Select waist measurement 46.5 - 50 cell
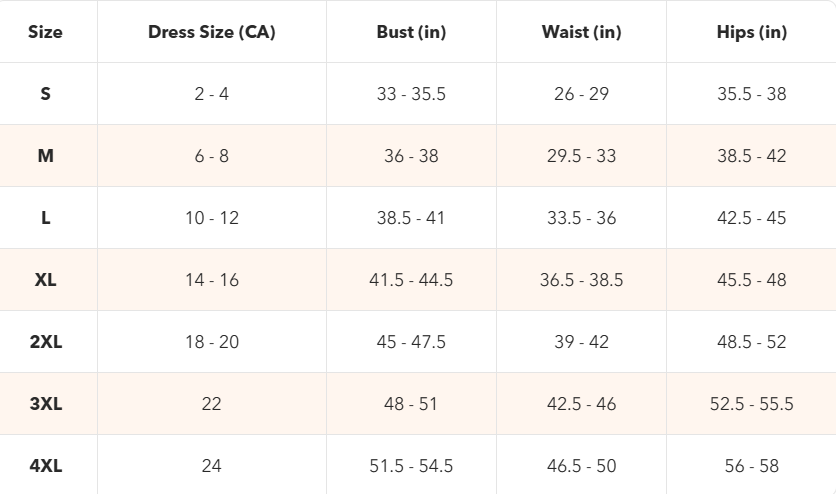 pos(581,466)
